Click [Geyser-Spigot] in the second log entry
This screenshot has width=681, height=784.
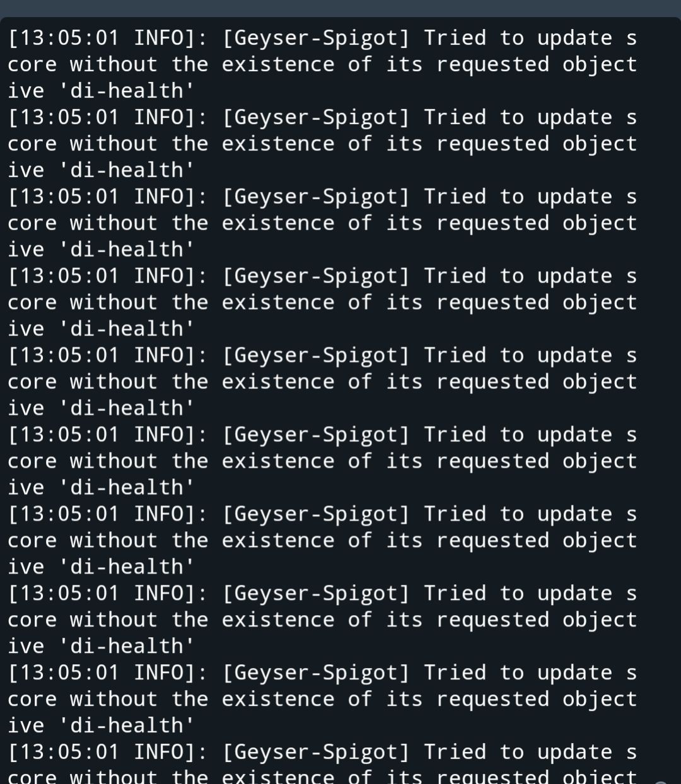(316, 118)
